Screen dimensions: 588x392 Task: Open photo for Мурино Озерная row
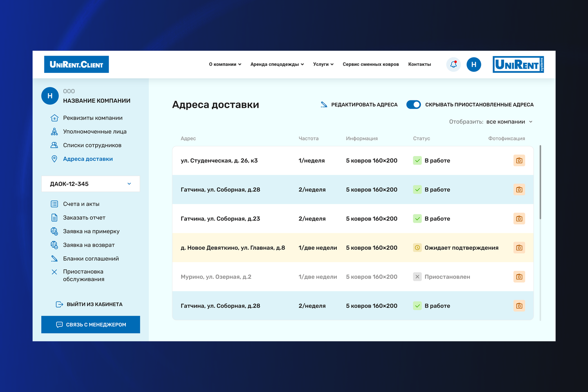click(x=519, y=277)
